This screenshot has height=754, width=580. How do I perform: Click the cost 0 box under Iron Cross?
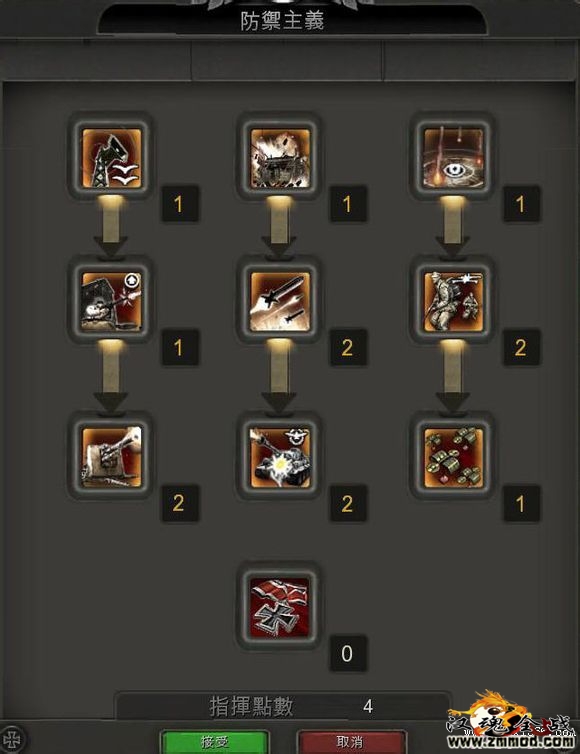tap(347, 653)
